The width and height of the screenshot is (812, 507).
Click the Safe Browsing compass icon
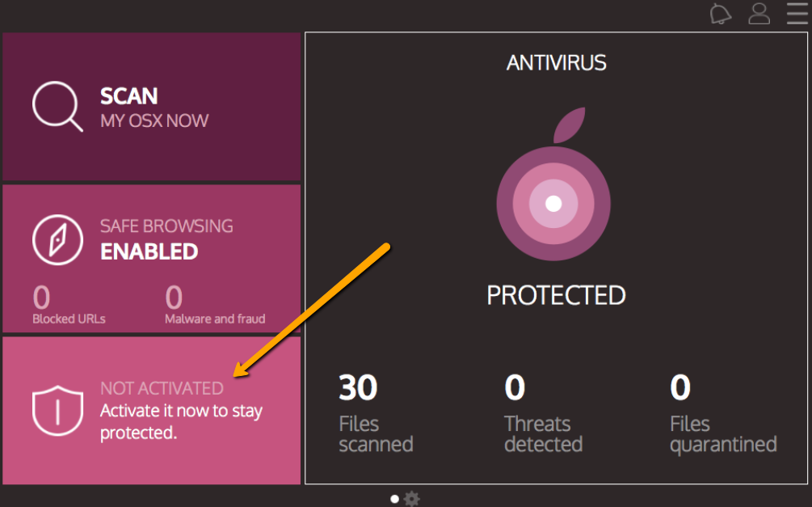pyautogui.click(x=57, y=240)
